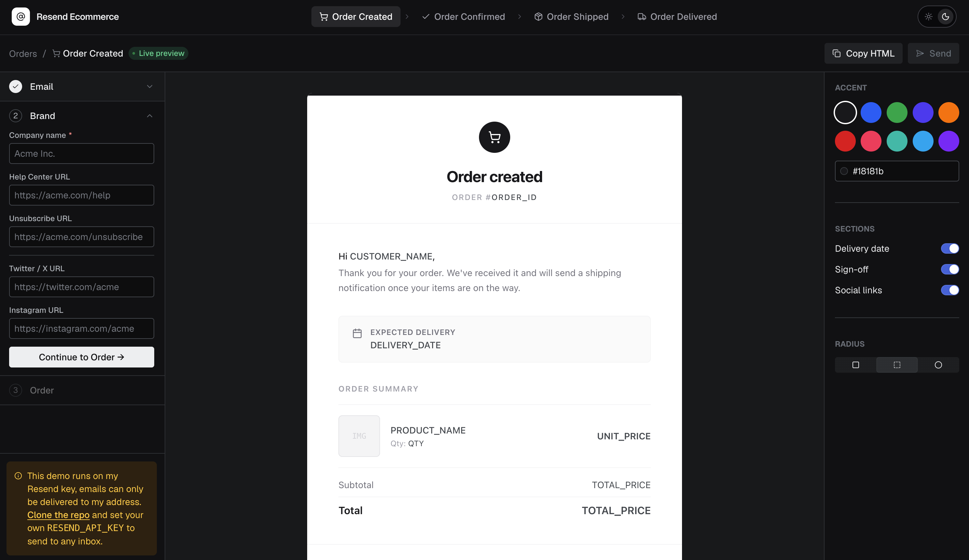Disable the Delivery date section toggle
This screenshot has height=560, width=969.
tap(949, 249)
